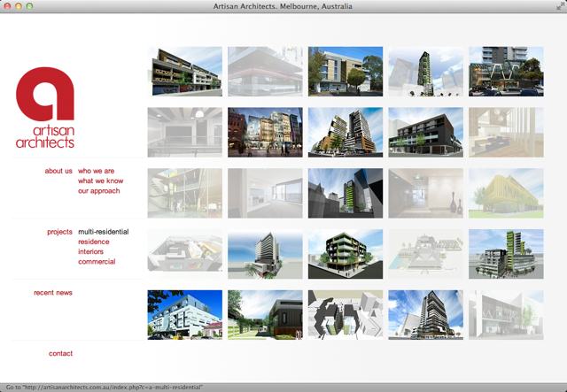Click the Artisan Architects red logo
Image resolution: width=567 pixels, height=392 pixels.
(x=45, y=108)
